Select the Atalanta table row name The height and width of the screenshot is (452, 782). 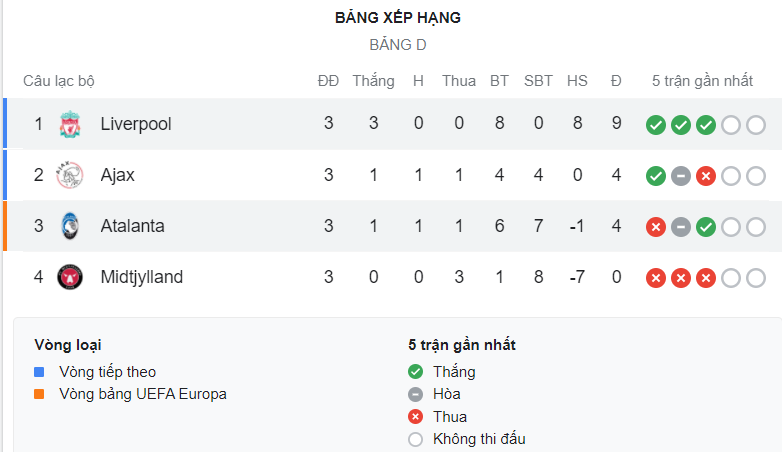click(132, 226)
